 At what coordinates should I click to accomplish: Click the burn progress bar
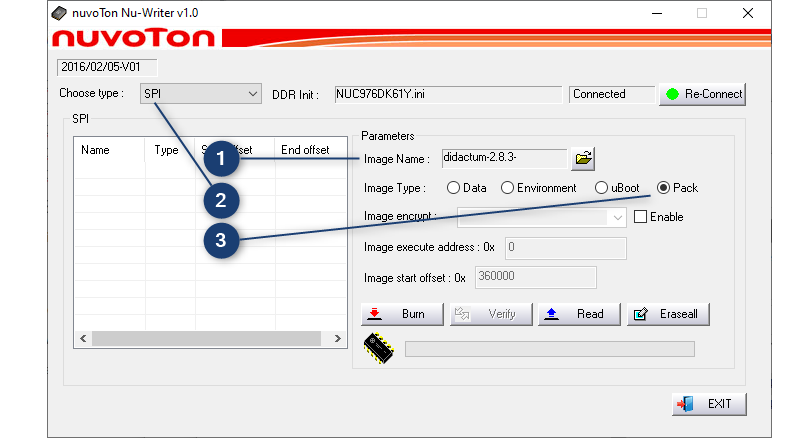coord(549,349)
